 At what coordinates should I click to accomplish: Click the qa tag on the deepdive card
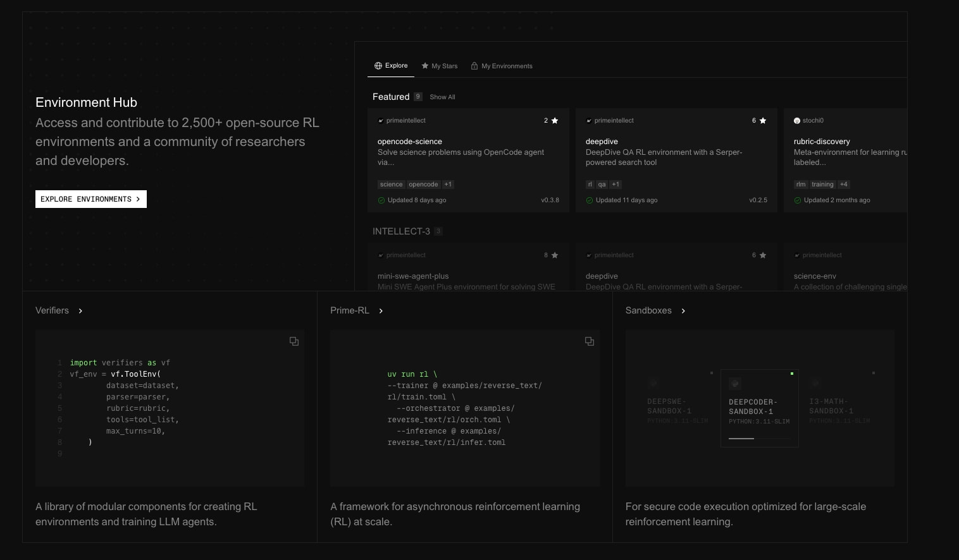(602, 185)
